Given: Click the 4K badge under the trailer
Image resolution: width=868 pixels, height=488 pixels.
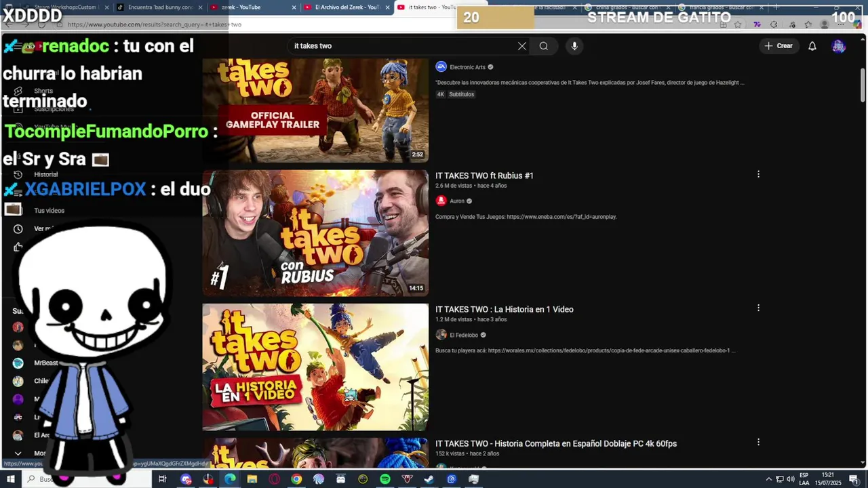Looking at the screenshot, I should pos(440,94).
